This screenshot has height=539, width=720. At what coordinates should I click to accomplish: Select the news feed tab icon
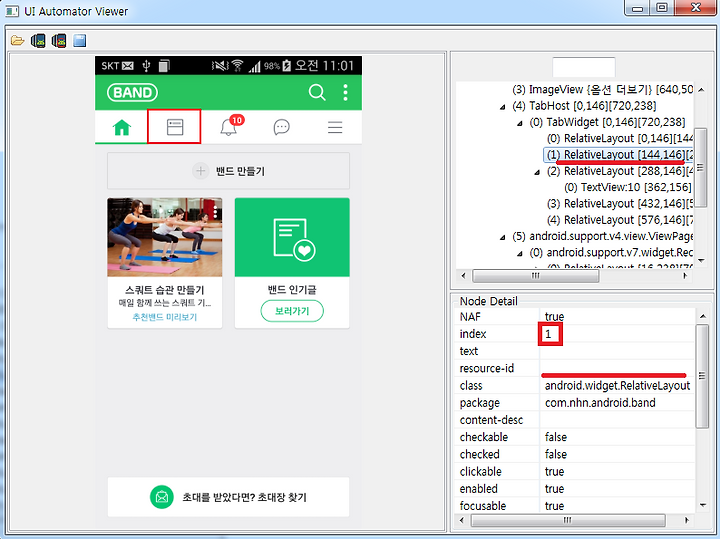pos(174,127)
